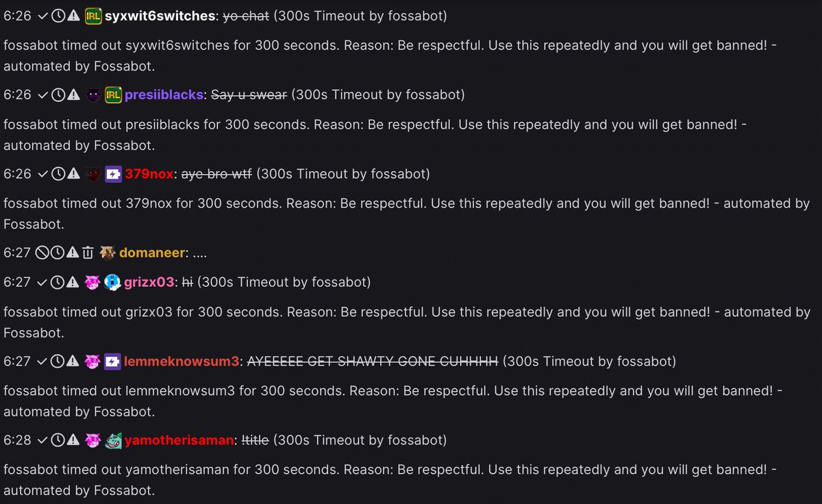Warn 379nox using the triangle icon
The width and height of the screenshot is (822, 504).
click(73, 174)
